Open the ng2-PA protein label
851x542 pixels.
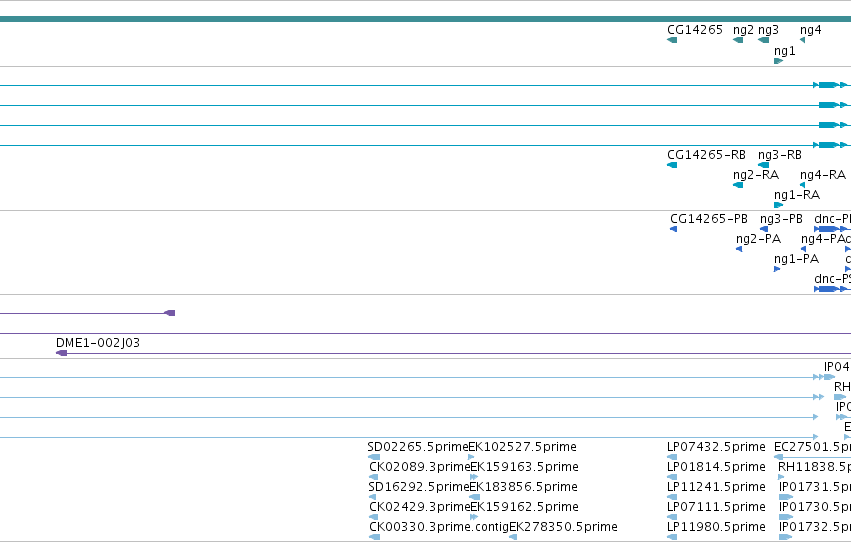(x=758, y=239)
